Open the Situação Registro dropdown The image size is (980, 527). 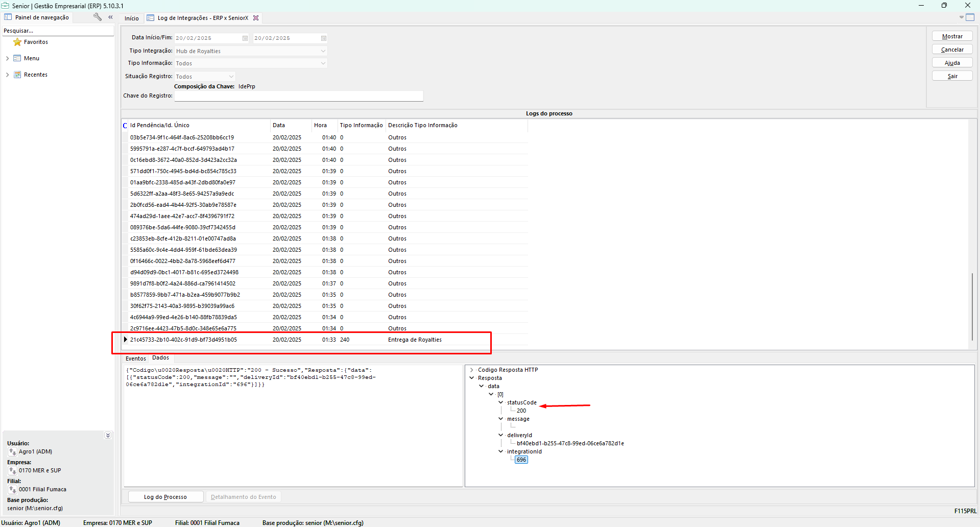[x=231, y=77]
